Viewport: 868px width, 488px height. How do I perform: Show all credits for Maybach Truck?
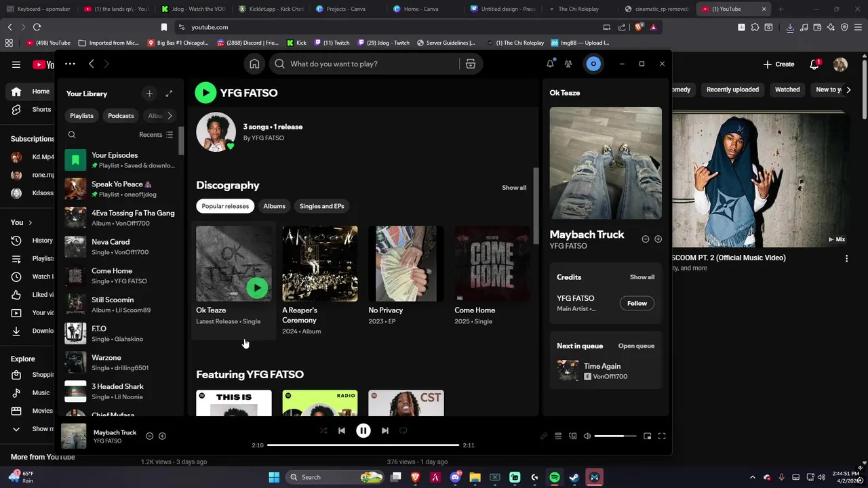click(x=642, y=277)
